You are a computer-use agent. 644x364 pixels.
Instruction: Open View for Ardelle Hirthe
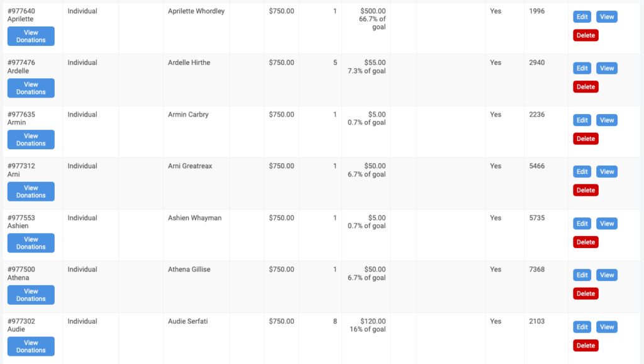607,68
